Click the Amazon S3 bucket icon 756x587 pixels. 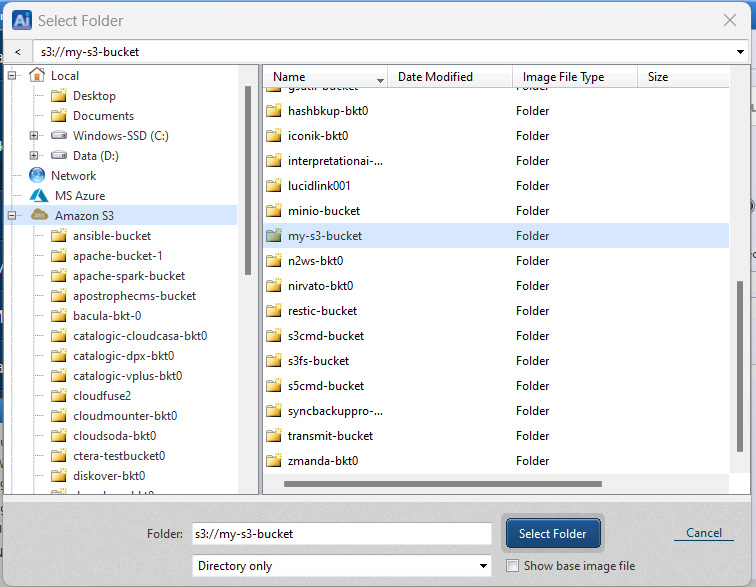coord(39,216)
